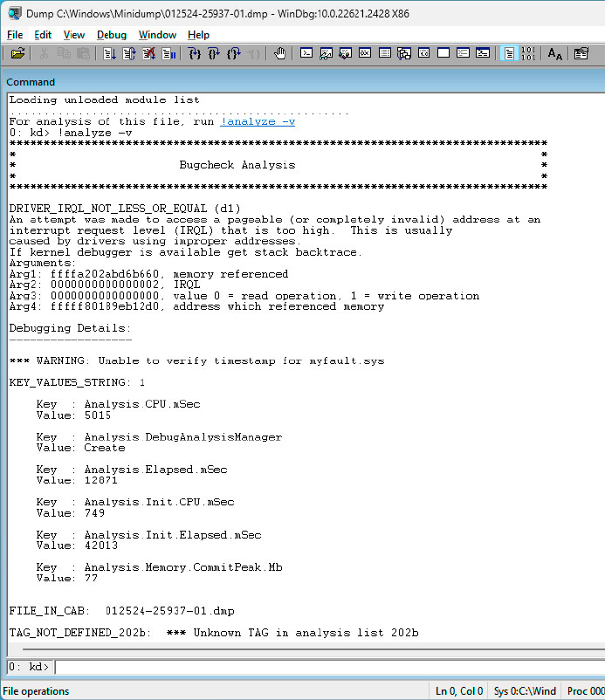
Task: Click the WinDbg application icon in title bar
Action: (x=14, y=13)
